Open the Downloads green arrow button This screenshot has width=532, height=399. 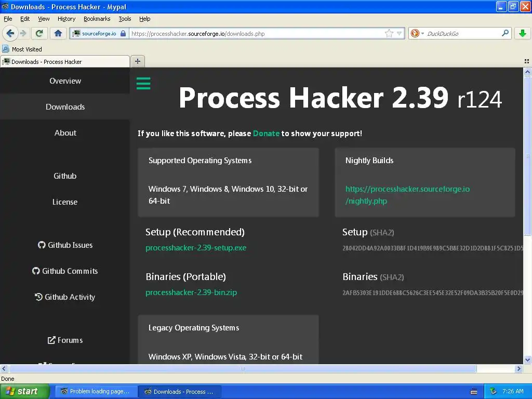[523, 33]
